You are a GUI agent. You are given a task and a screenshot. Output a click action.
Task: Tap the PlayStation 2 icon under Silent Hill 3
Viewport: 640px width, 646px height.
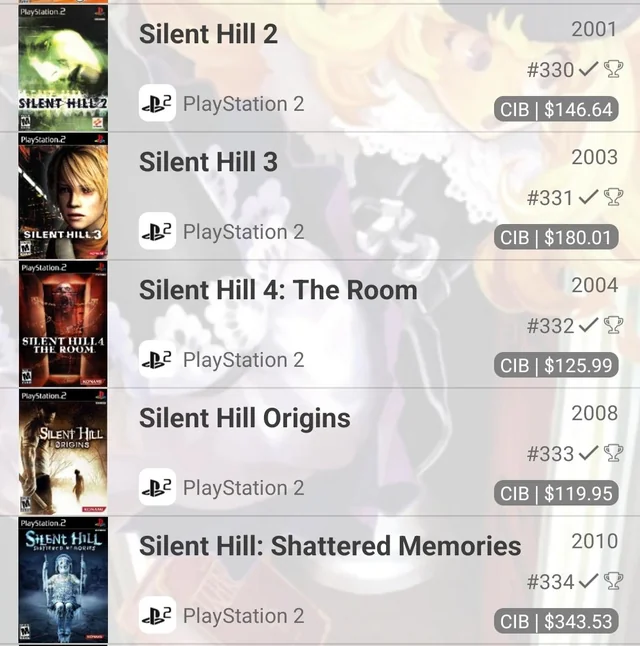[x=157, y=231]
